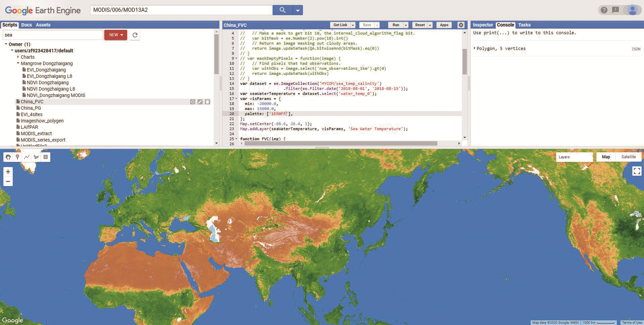
Task: Select the draw line tool
Action: pos(27,157)
